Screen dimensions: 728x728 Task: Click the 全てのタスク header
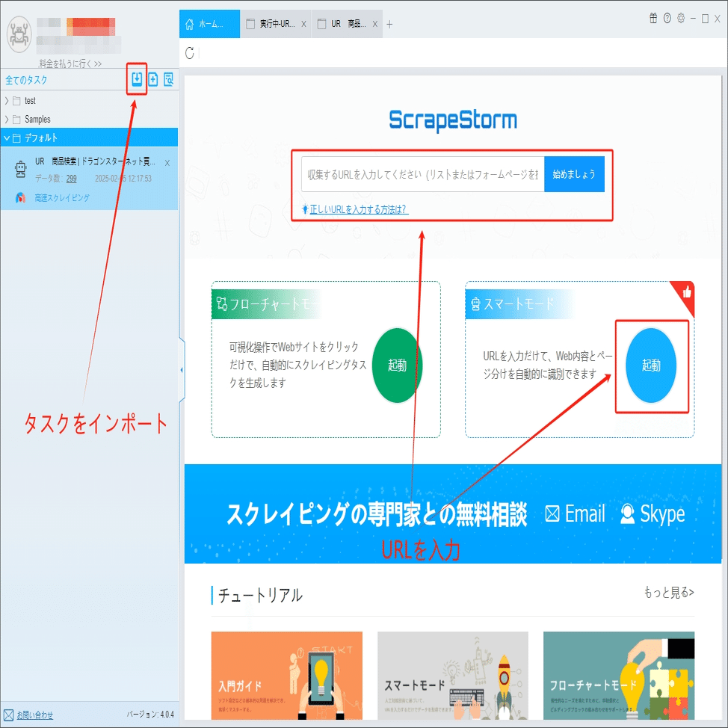coord(26,80)
